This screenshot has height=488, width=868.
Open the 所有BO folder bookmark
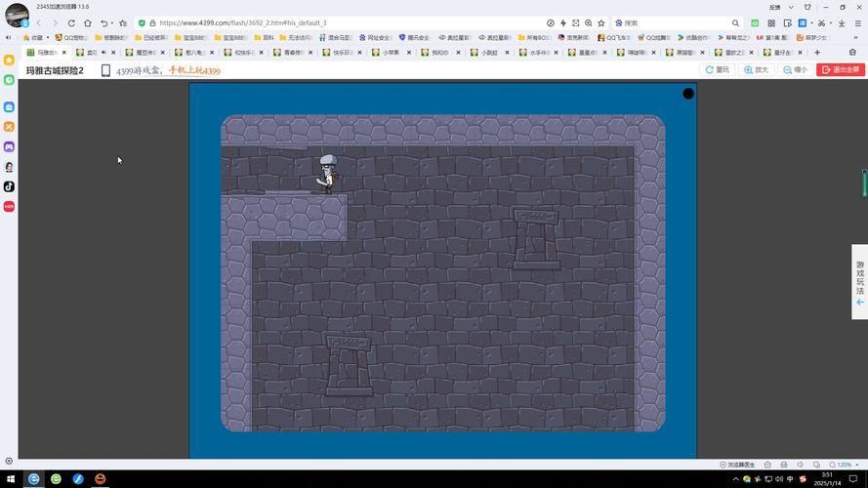[x=534, y=38]
